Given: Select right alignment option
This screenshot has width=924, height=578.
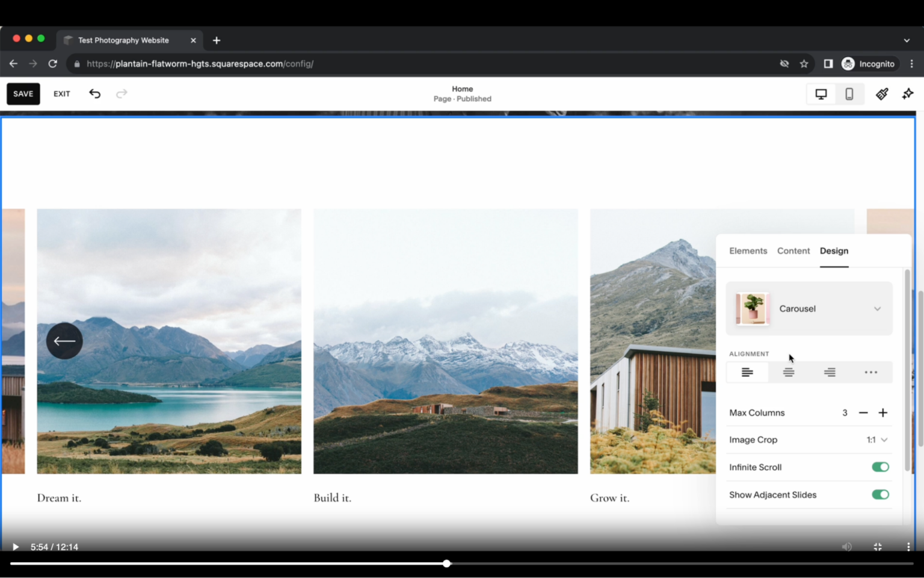Looking at the screenshot, I should (830, 372).
